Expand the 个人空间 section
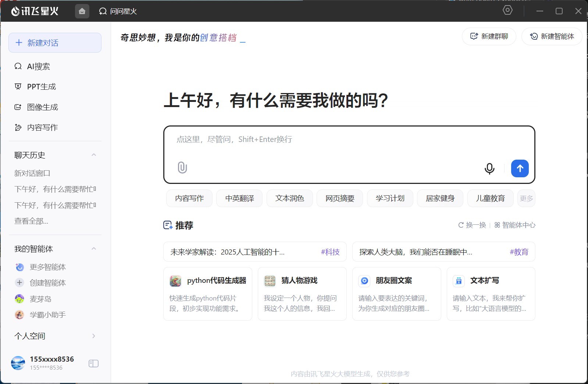 coord(94,336)
